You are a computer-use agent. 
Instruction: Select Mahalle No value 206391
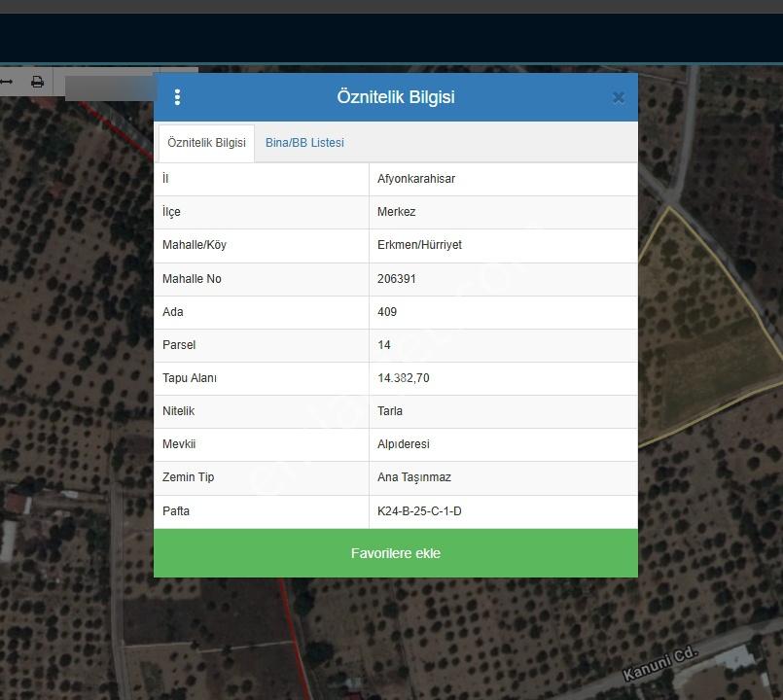tap(397, 279)
